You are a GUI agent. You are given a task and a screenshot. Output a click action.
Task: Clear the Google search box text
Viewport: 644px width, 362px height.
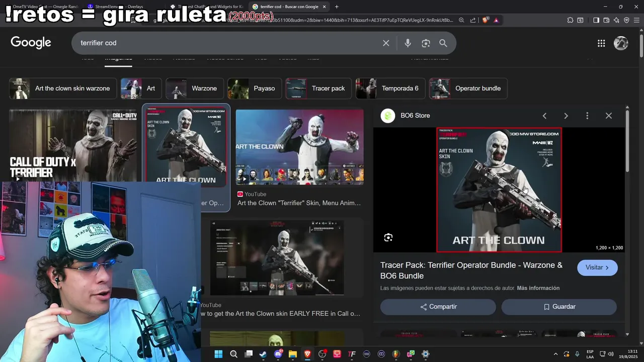pyautogui.click(x=386, y=43)
